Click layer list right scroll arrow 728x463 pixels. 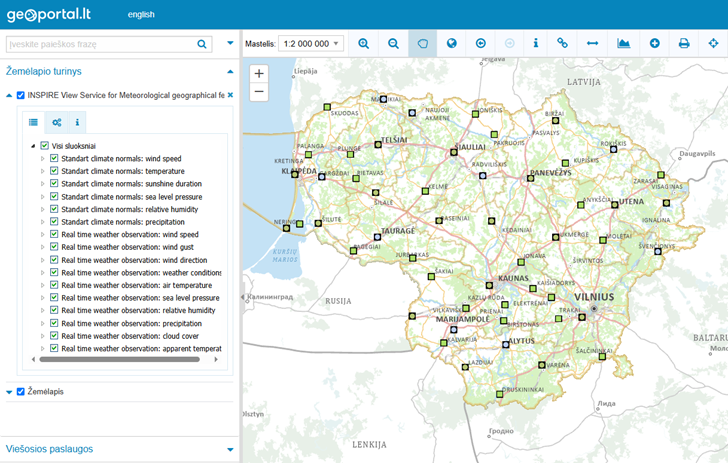pos(216,359)
